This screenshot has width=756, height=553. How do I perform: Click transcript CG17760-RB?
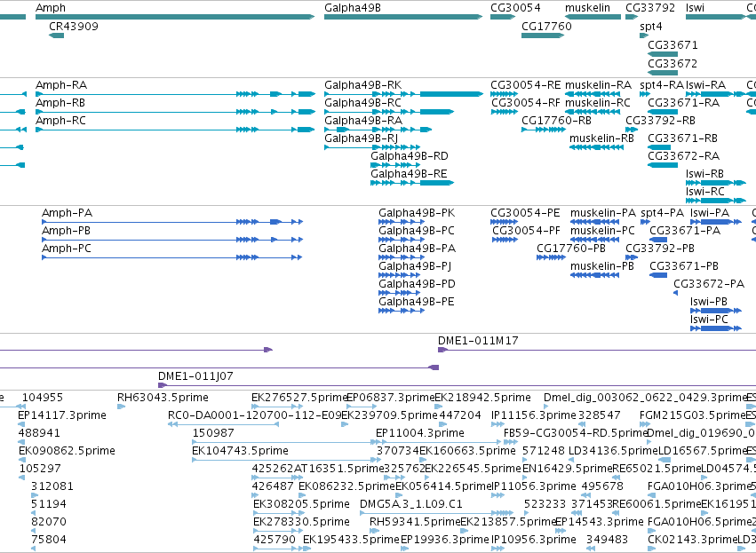tap(544, 130)
